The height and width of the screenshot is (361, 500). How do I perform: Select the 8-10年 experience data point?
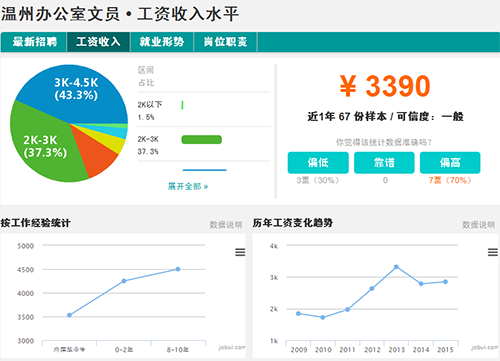pyautogui.click(x=178, y=269)
